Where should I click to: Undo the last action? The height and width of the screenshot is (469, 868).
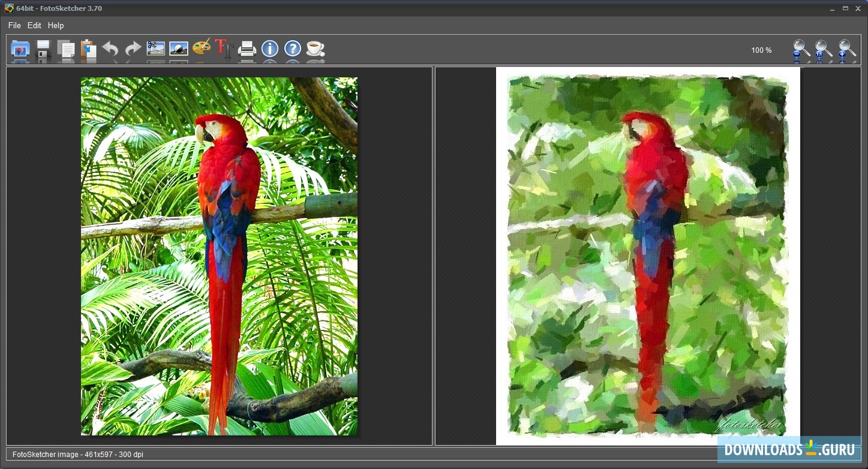pyautogui.click(x=110, y=49)
